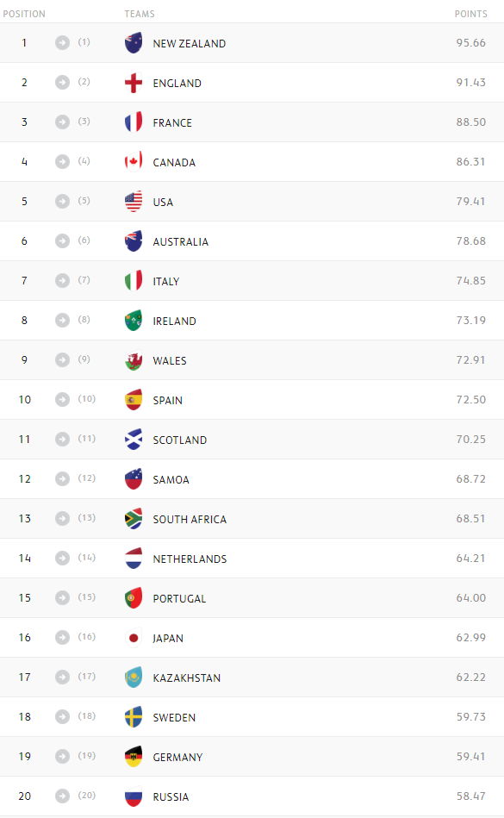Open the IRELAND team link

[x=174, y=321]
